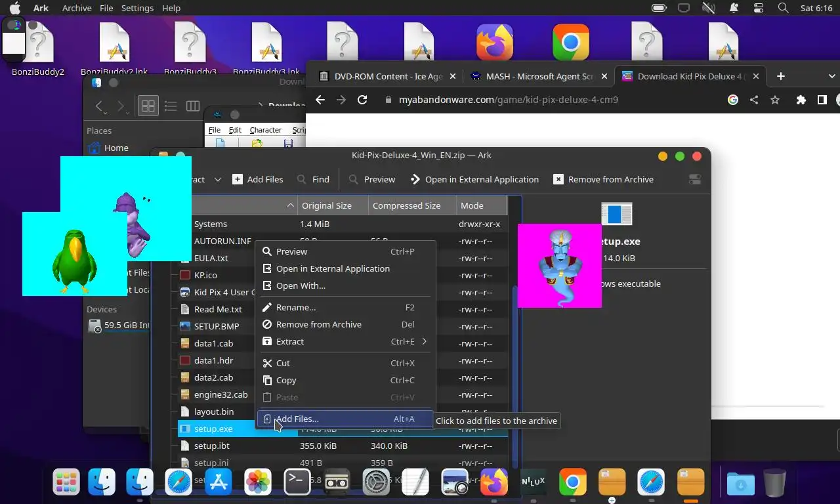Select the KP.ico file icon

coord(185,275)
